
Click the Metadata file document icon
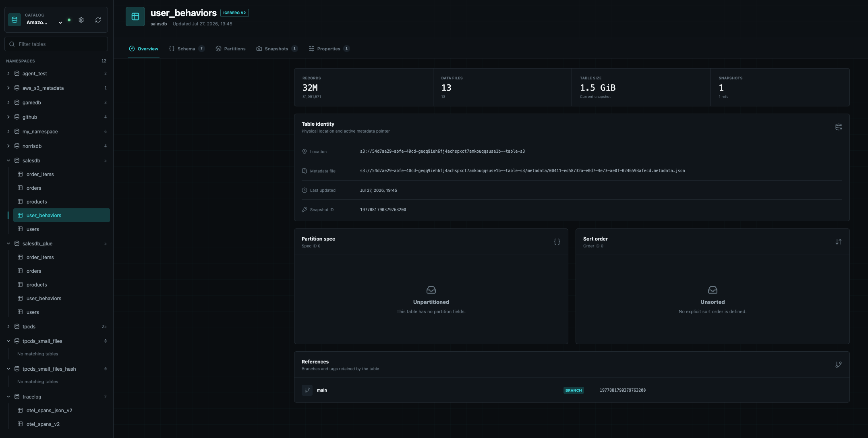pyautogui.click(x=305, y=171)
